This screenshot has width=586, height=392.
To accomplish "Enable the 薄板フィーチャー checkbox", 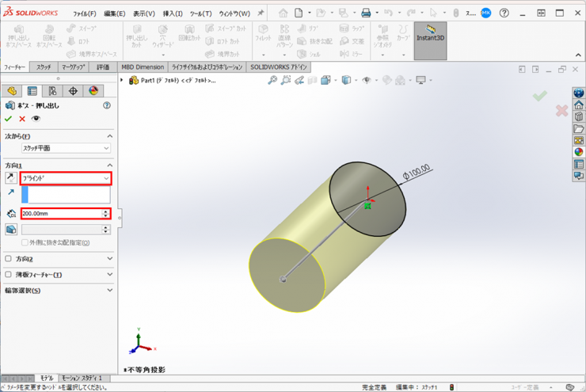I will 9,275.
